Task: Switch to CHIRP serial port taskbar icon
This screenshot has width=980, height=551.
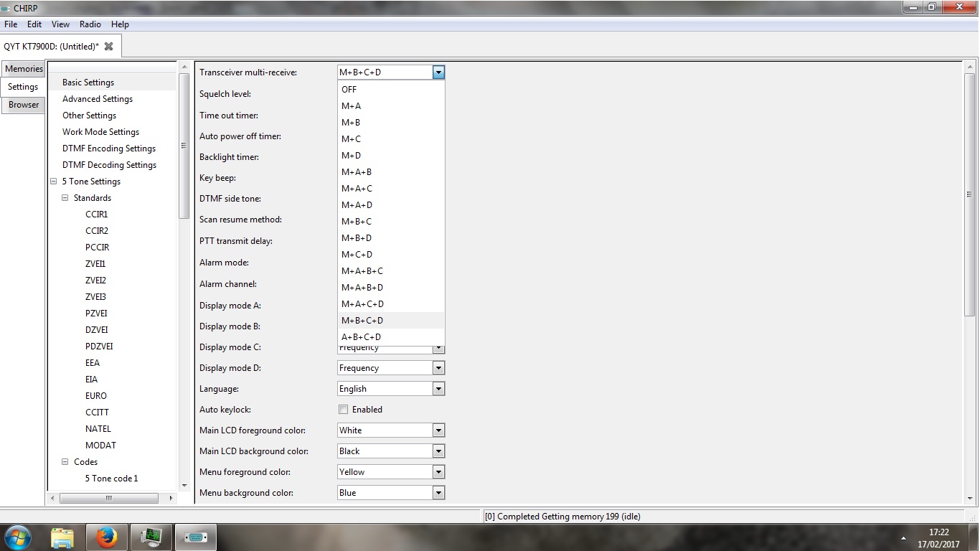Action: coord(196,537)
